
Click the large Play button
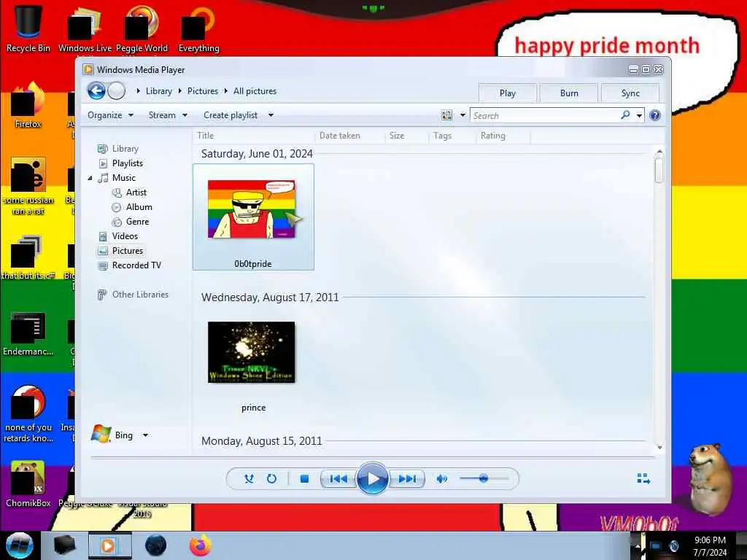click(373, 478)
